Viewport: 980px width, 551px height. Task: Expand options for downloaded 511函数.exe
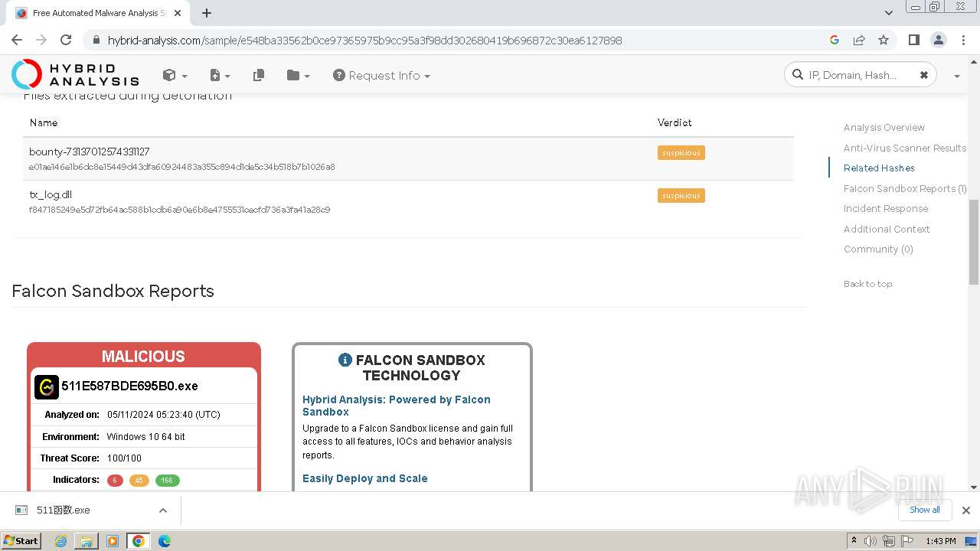pos(162,510)
